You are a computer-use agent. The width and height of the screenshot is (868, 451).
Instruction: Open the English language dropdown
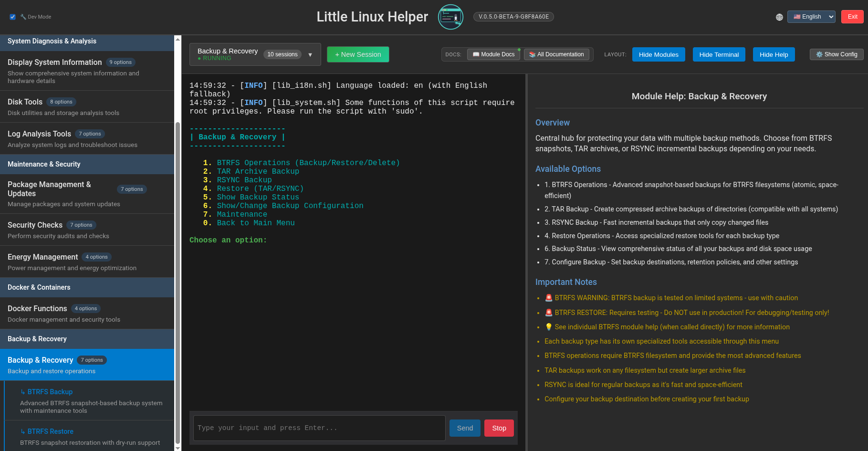coord(811,17)
